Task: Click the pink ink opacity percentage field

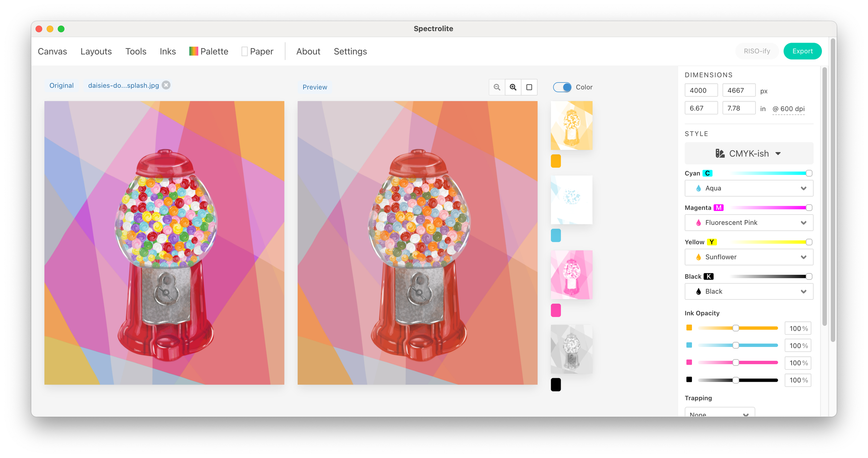Action: click(x=798, y=363)
